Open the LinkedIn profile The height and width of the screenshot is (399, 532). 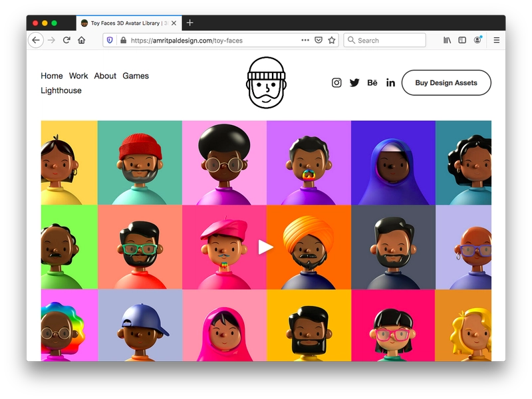pyautogui.click(x=390, y=82)
